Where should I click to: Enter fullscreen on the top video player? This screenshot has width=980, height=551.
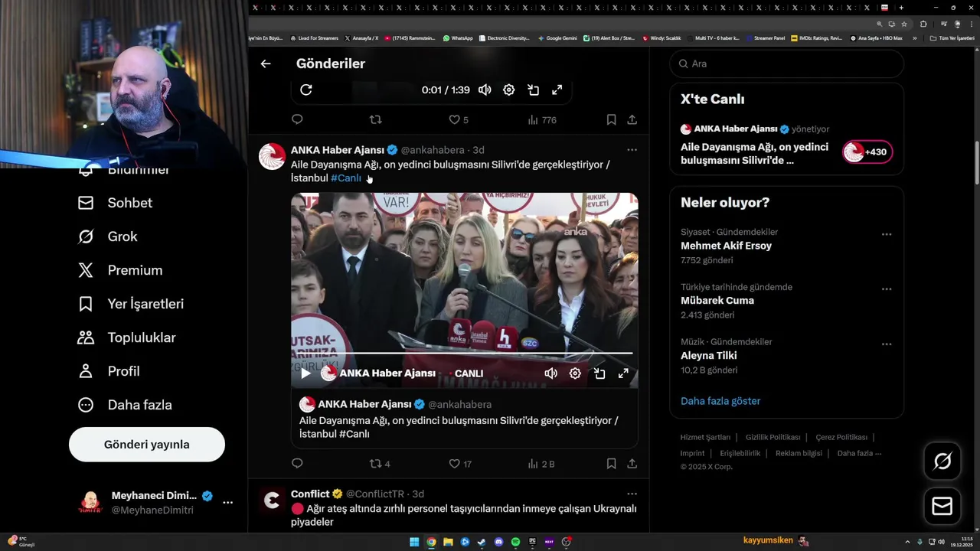pyautogui.click(x=557, y=90)
